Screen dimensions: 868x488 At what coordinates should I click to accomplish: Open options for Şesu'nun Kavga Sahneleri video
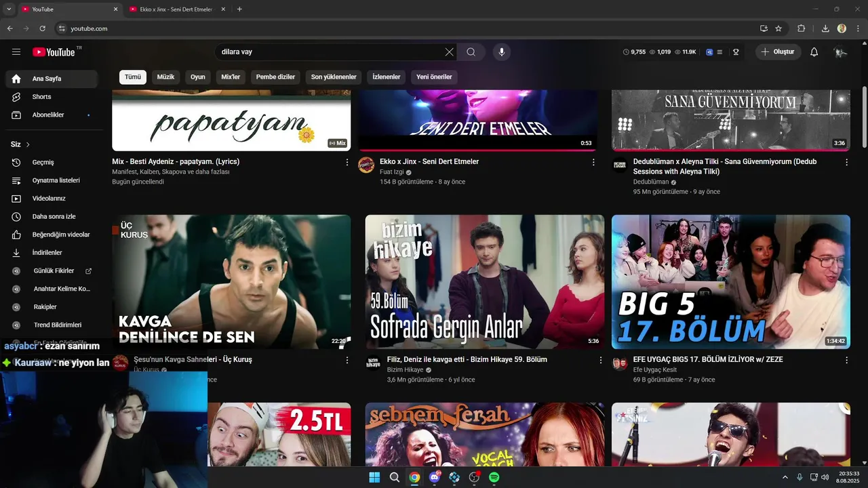347,361
